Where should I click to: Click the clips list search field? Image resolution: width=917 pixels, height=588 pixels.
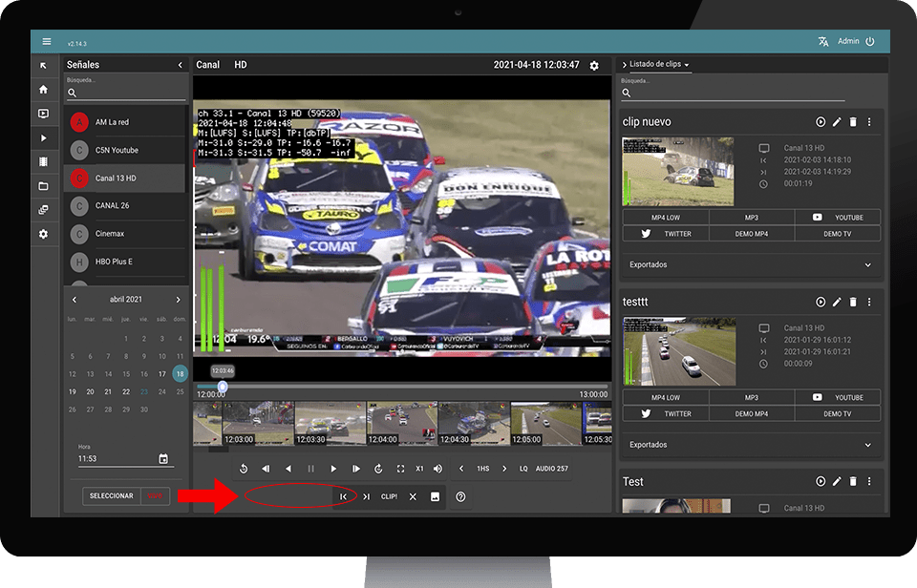pyautogui.click(x=733, y=93)
